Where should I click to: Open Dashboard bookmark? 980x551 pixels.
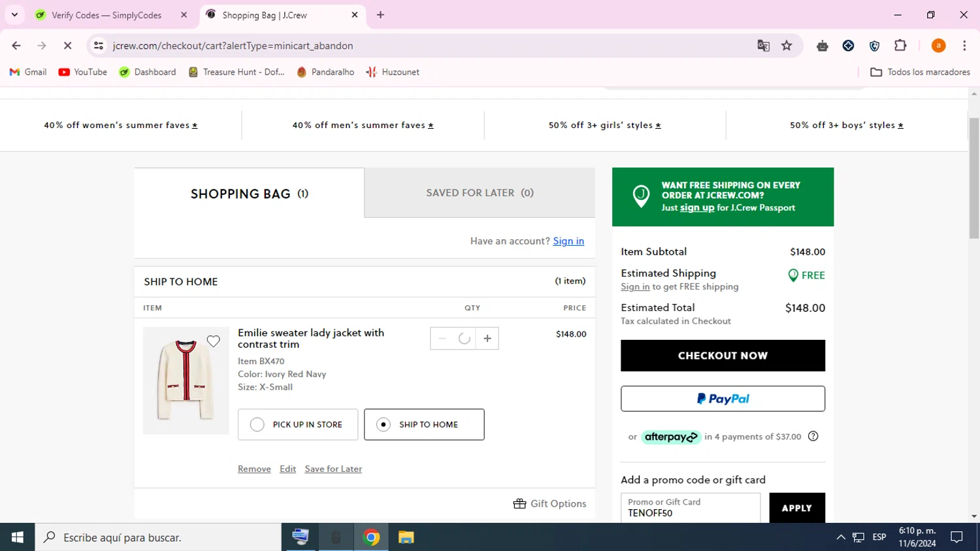pyautogui.click(x=148, y=72)
